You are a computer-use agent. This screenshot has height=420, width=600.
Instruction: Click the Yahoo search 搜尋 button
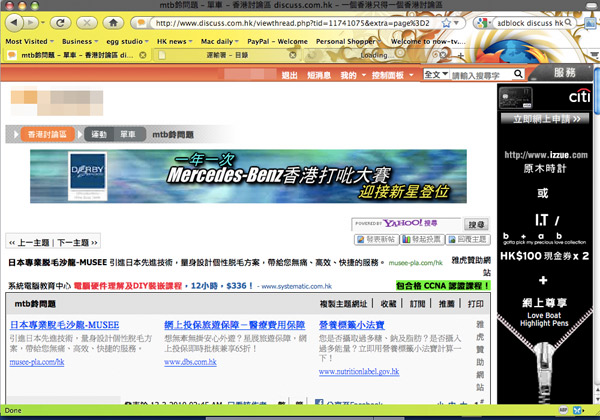pyautogui.click(x=476, y=225)
